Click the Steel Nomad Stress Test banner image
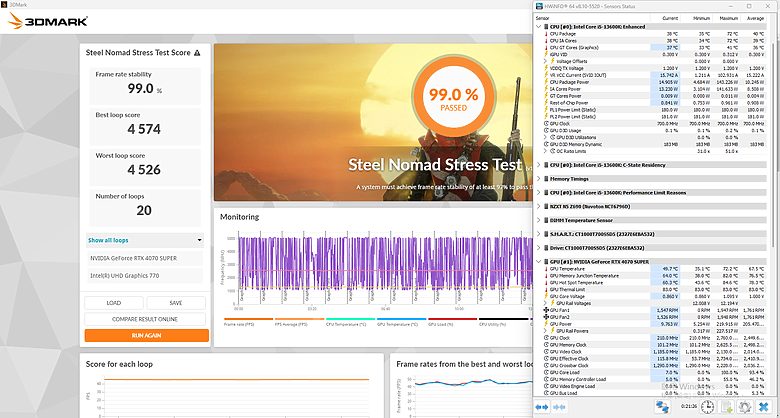The width and height of the screenshot is (780, 418). (372, 122)
